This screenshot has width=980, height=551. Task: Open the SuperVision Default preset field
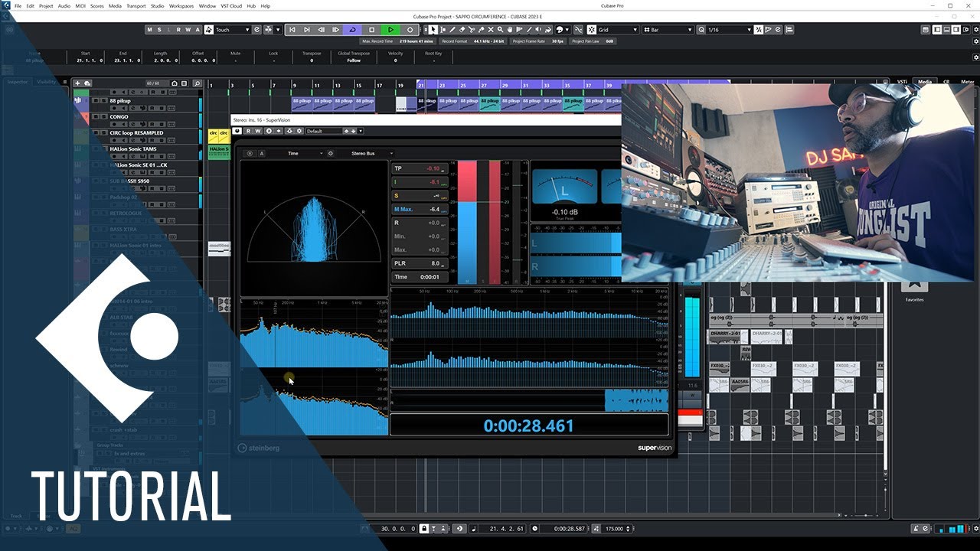click(x=324, y=131)
